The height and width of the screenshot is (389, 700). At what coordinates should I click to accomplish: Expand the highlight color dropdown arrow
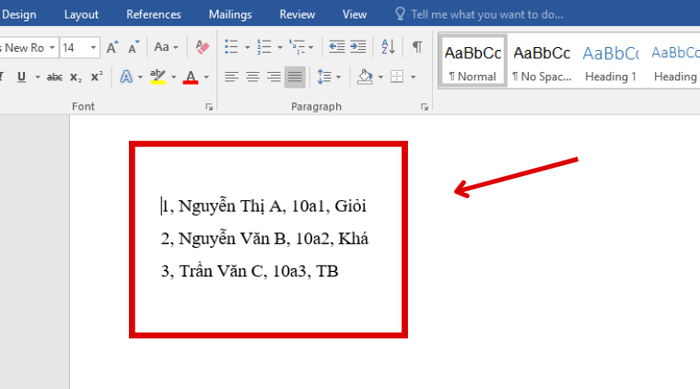[174, 77]
